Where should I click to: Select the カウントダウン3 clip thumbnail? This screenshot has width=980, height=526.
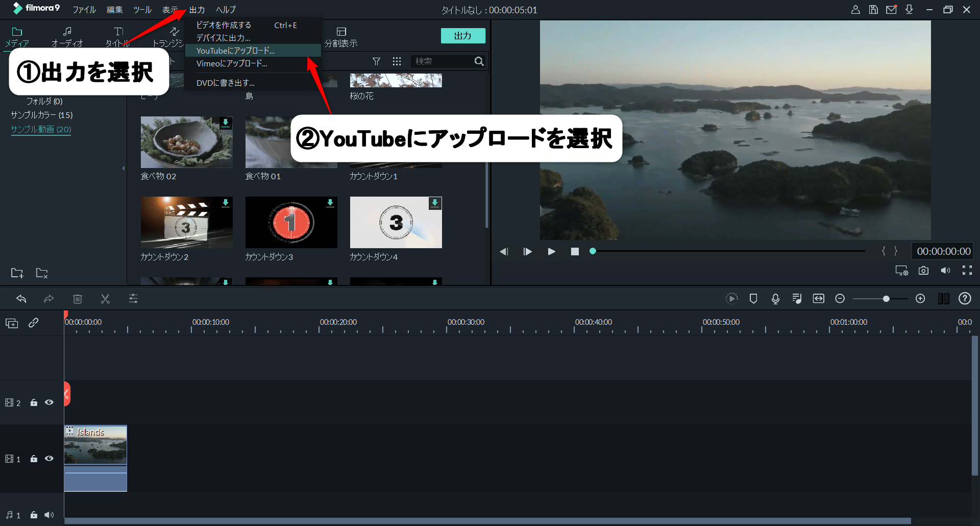[291, 222]
